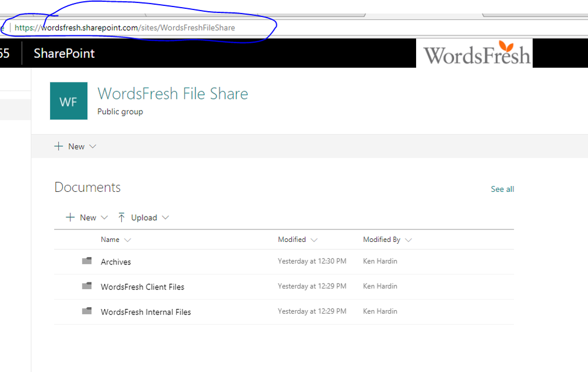This screenshot has width=588, height=372.
Task: Open the Name column sort dropdown
Action: point(128,240)
